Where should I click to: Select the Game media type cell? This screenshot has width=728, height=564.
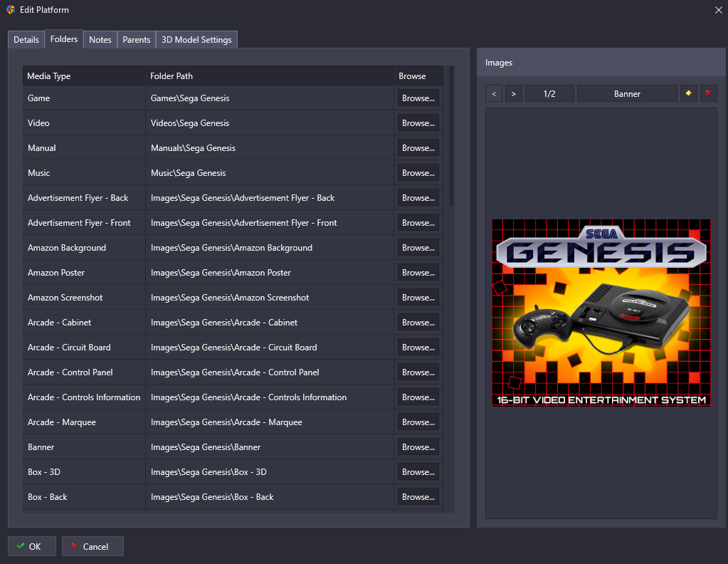pos(84,98)
